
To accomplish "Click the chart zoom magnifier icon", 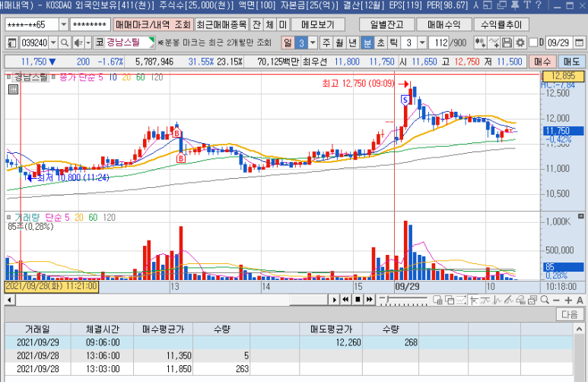I will 545,300.
